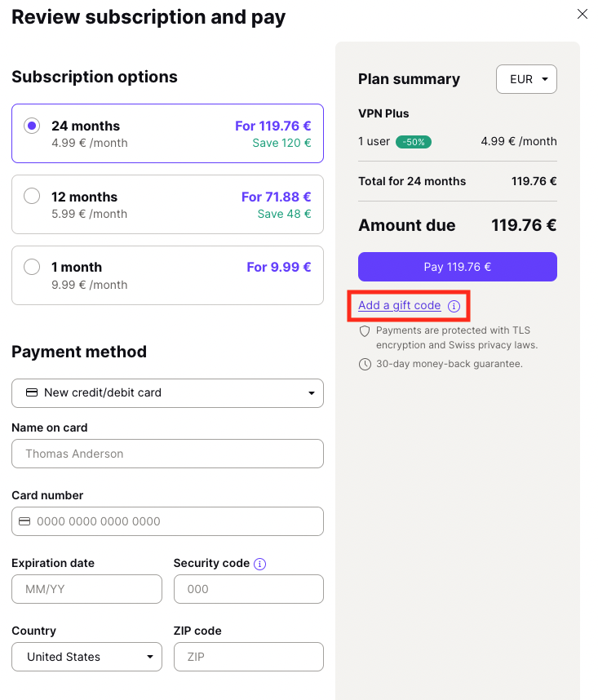This screenshot has width=598, height=700.
Task: Click the Security code info icon
Action: [259, 564]
